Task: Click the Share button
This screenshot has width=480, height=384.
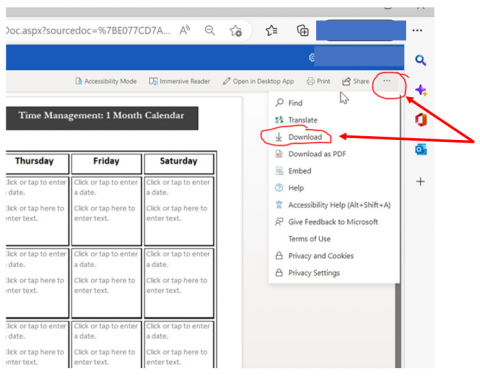Action: point(356,81)
